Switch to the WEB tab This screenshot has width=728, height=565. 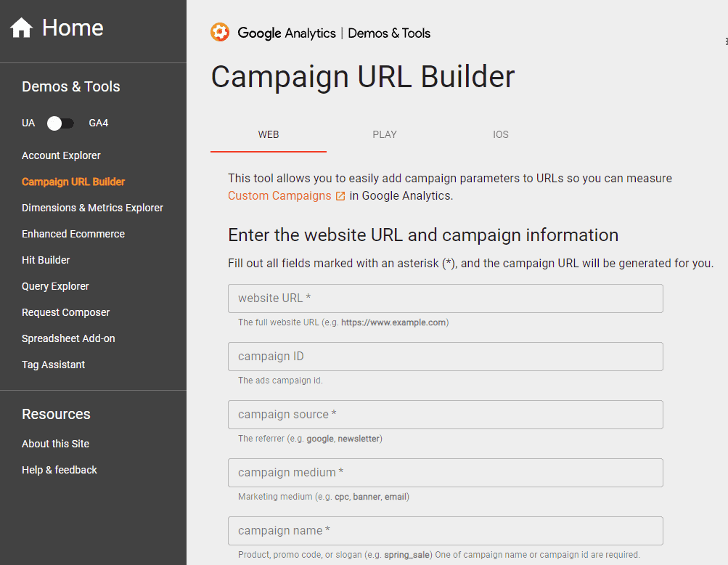coord(269,135)
